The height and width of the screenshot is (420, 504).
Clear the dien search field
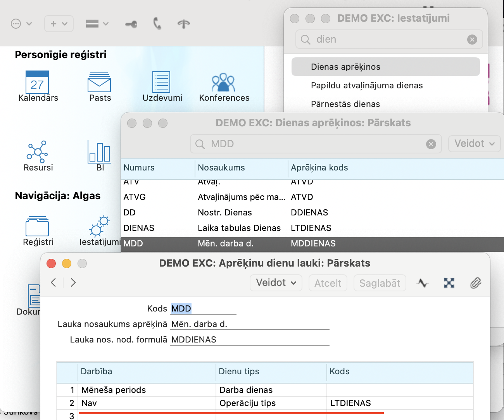pyautogui.click(x=472, y=40)
